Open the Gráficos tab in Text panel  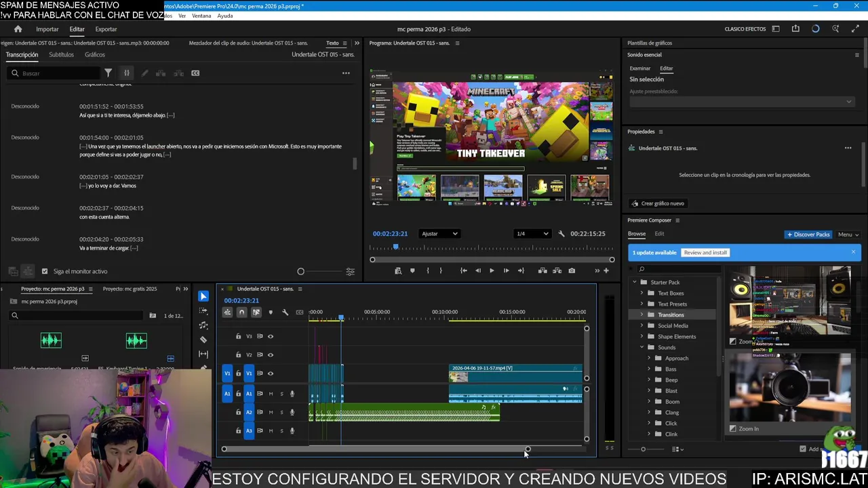point(95,55)
